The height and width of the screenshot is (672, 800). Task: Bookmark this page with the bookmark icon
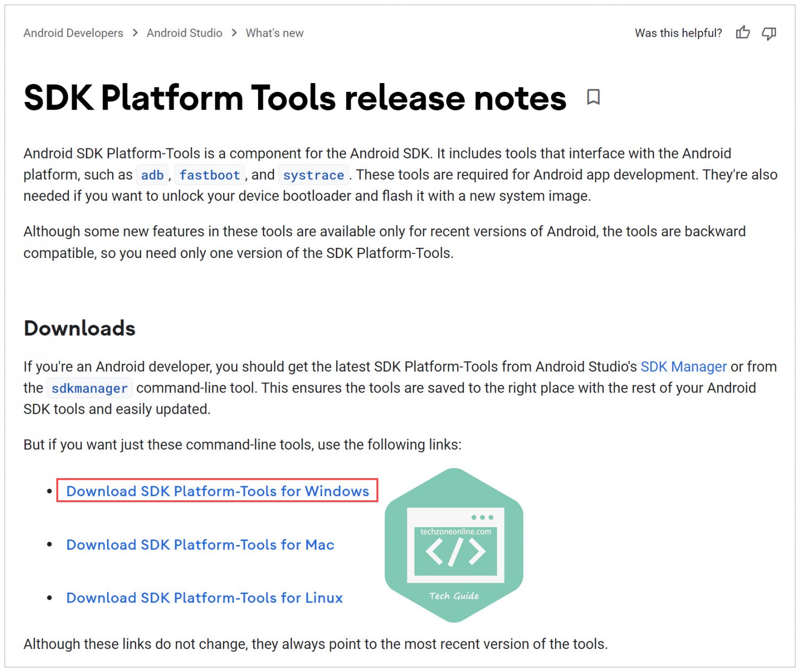click(593, 97)
